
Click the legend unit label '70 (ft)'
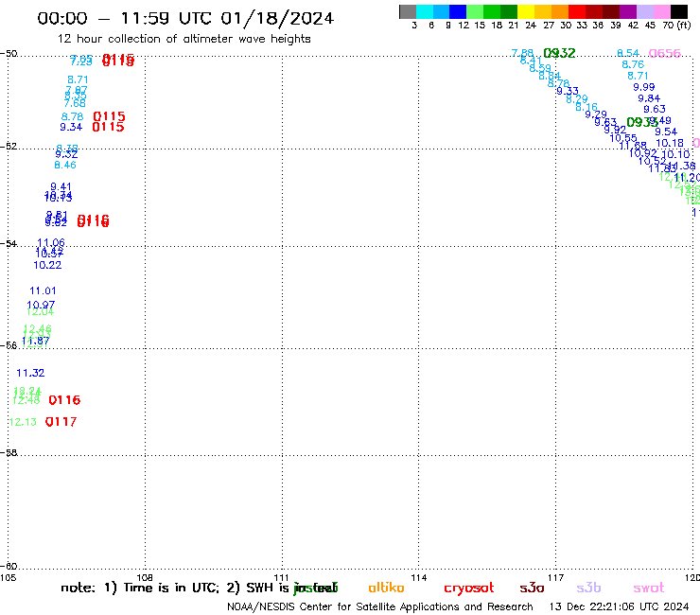point(676,25)
